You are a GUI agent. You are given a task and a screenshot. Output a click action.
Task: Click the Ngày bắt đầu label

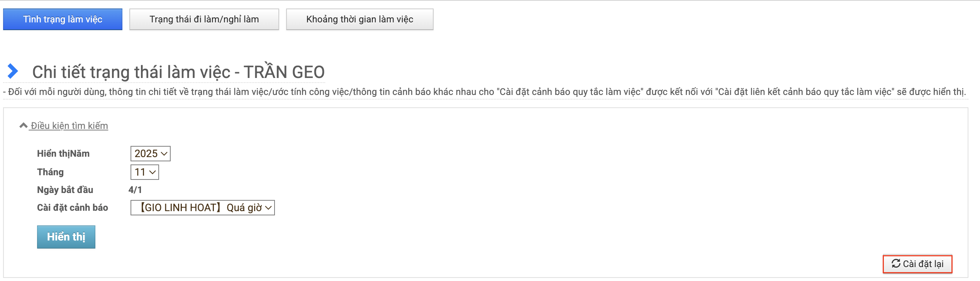coord(65,190)
